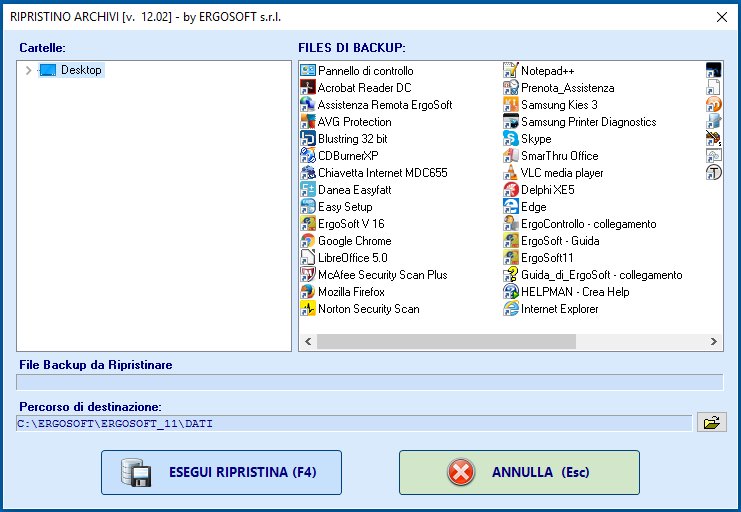
Task: Select the LibreOffice 5.0 icon
Action: point(308,258)
